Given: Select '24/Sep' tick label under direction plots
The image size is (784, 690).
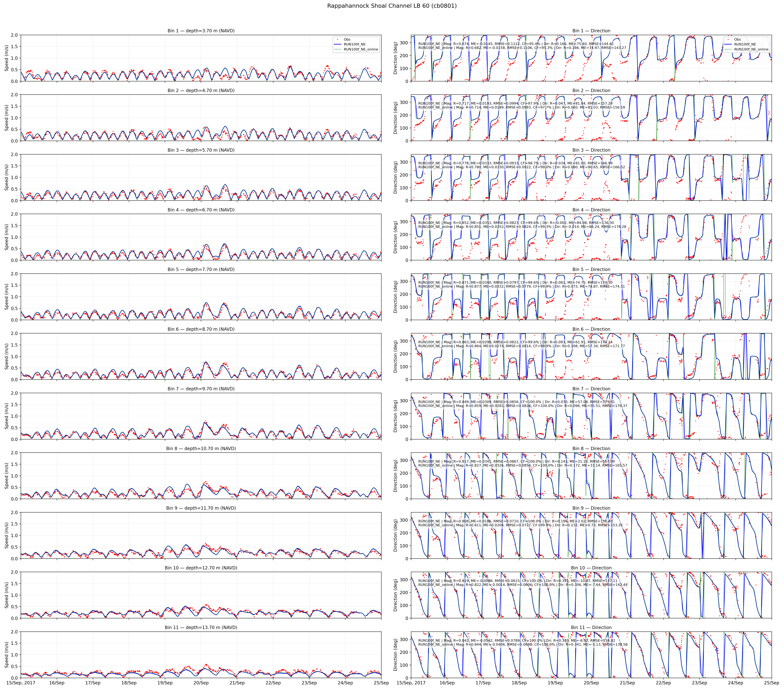Looking at the screenshot, I should click(736, 683).
